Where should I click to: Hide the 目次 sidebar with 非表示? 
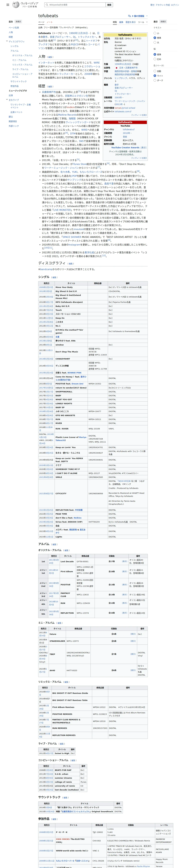coord(18,22)
